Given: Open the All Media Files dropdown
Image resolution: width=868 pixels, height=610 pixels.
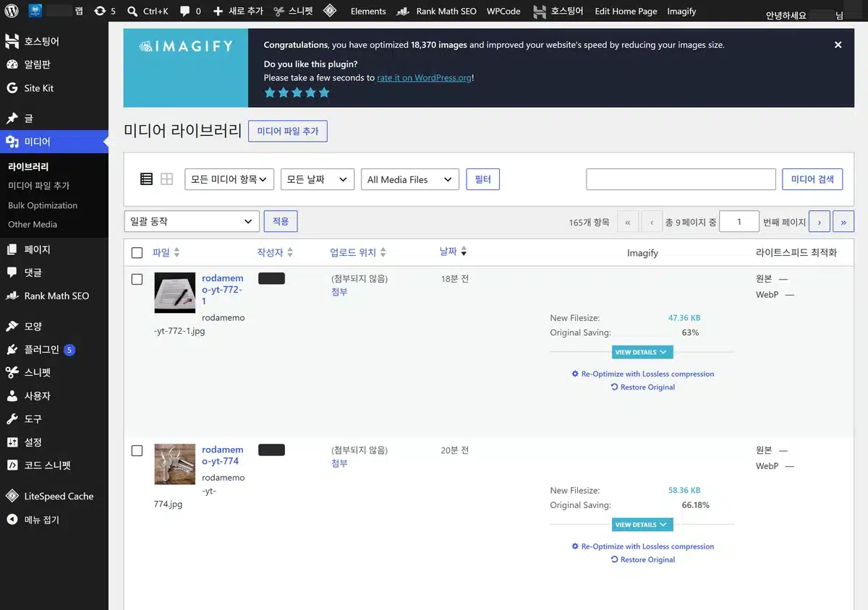Looking at the screenshot, I should [410, 179].
